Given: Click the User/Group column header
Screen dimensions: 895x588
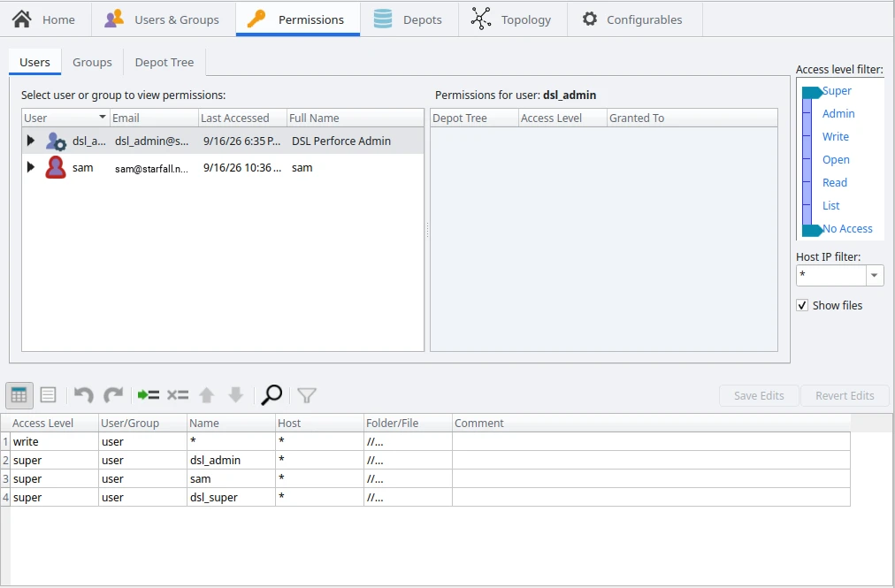Looking at the screenshot, I should pos(142,423).
